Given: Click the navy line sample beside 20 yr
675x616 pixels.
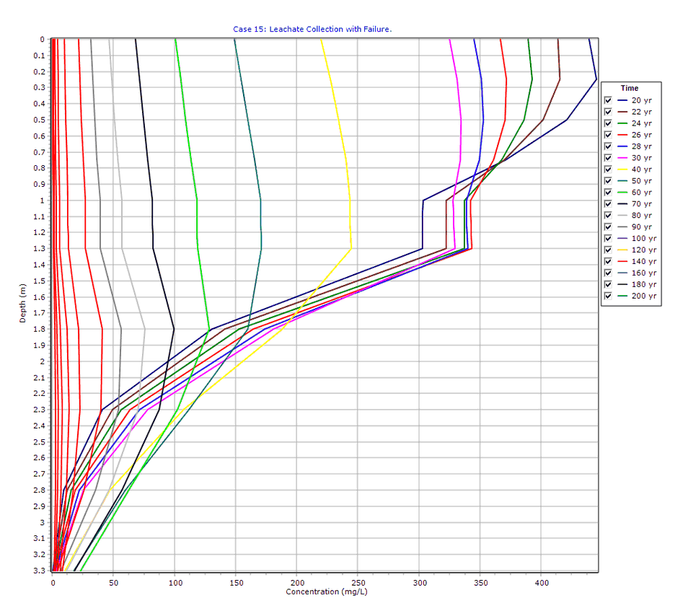Looking at the screenshot, I should pos(622,100).
